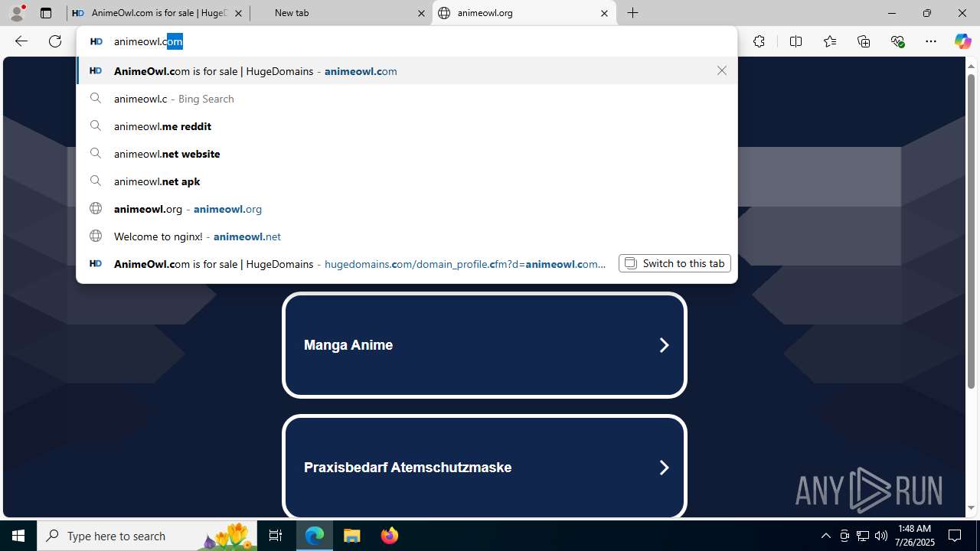Image resolution: width=980 pixels, height=551 pixels.
Task: Open the network tray icon
Action: tap(862, 536)
